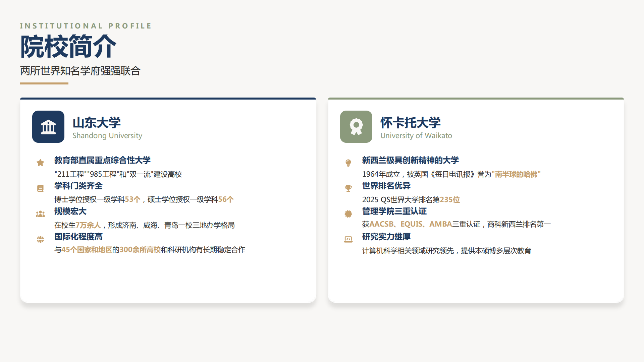This screenshot has width=644, height=362.
Task: Click the highlighted 45个国家和地区 text
Action: 87,250
